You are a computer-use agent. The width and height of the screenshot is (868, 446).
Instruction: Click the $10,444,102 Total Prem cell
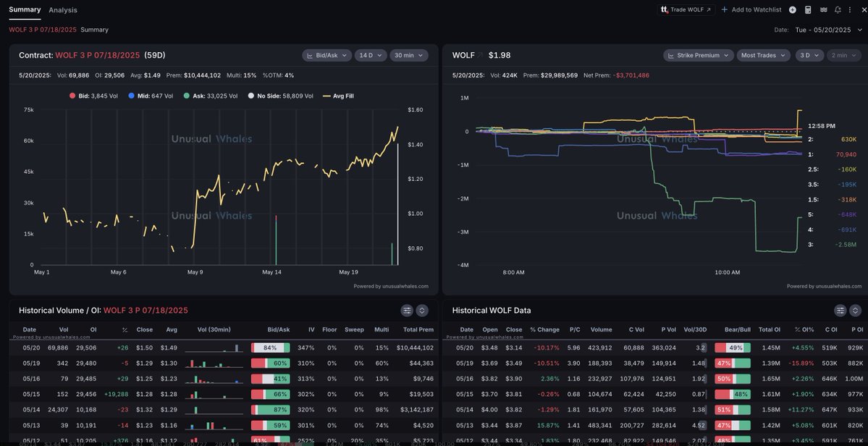pyautogui.click(x=415, y=348)
